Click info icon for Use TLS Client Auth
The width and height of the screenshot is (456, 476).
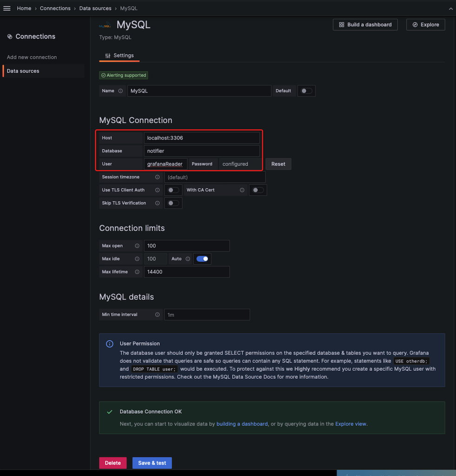point(157,190)
